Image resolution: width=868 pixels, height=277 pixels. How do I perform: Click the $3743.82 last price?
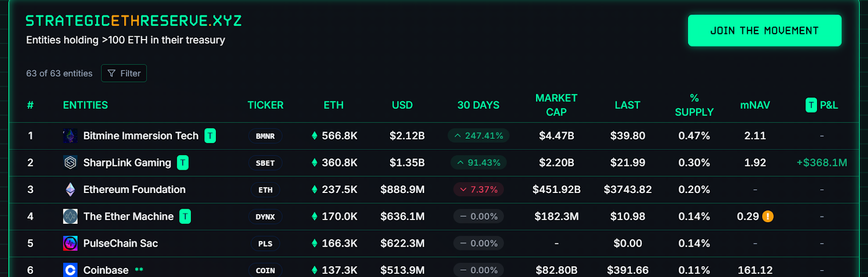point(628,190)
